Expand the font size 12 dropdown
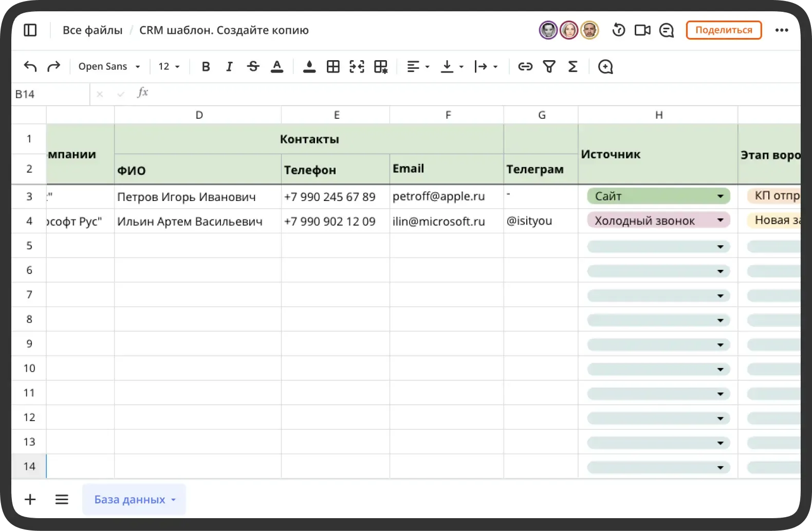The image size is (812, 531). pos(169,66)
